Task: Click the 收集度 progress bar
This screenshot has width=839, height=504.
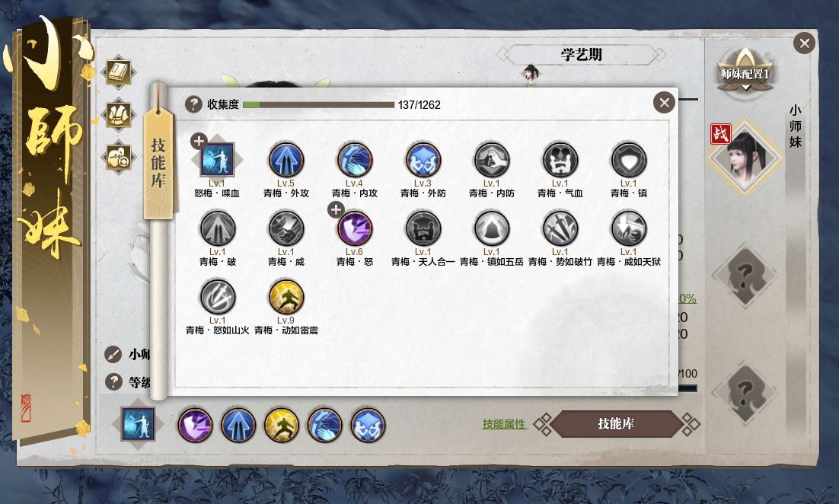Action: point(318,105)
